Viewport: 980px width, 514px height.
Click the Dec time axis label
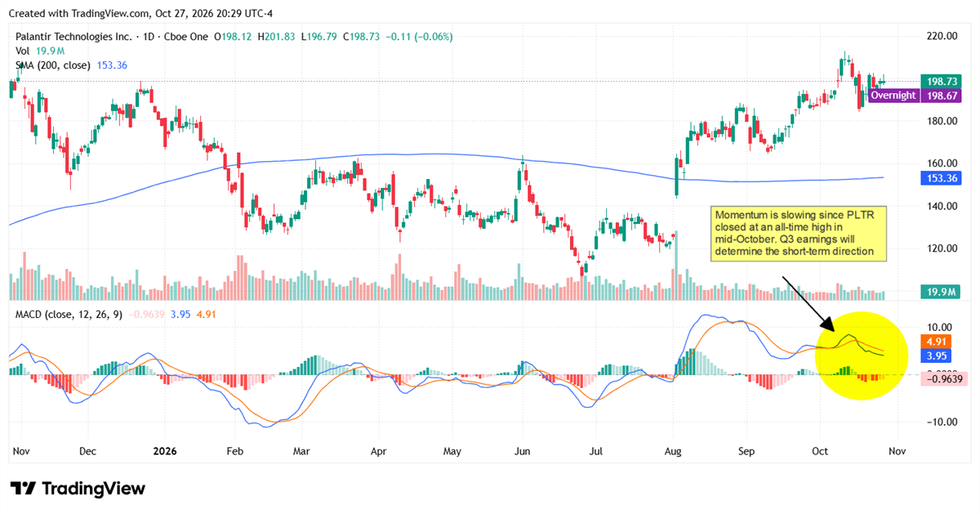87,450
